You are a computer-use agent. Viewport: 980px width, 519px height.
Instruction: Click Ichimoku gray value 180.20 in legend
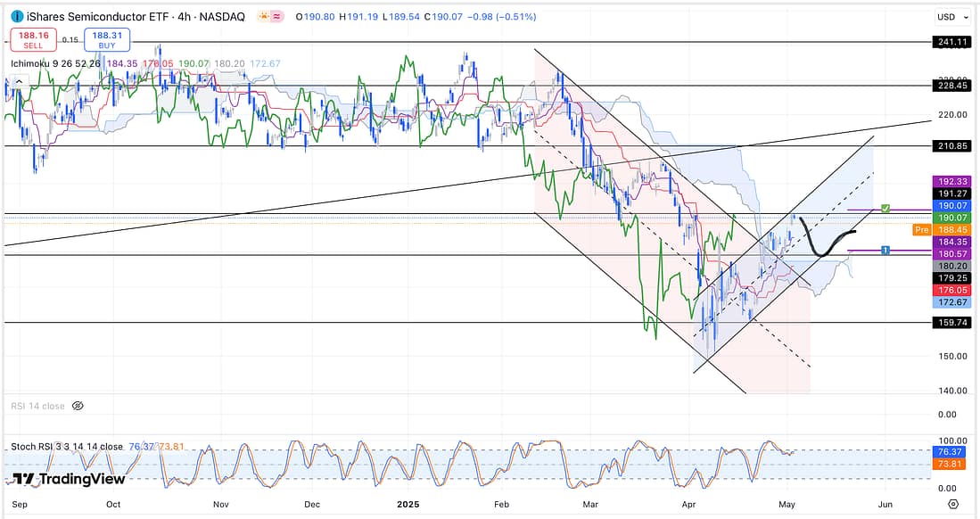[229, 64]
